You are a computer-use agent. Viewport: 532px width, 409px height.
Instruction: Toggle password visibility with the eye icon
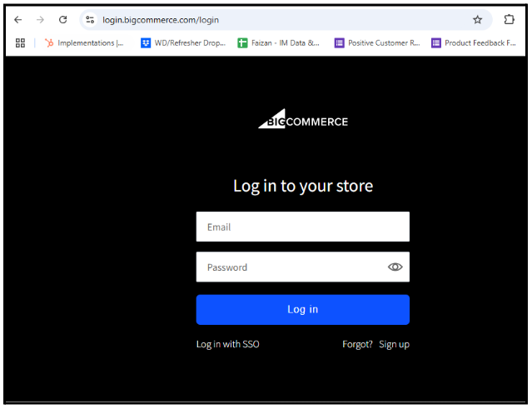[x=395, y=267]
